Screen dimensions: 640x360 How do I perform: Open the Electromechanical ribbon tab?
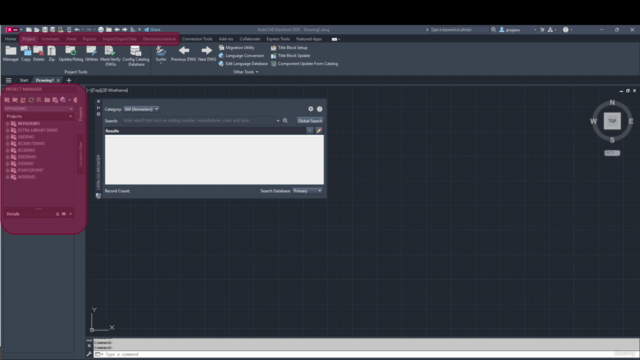pos(159,39)
